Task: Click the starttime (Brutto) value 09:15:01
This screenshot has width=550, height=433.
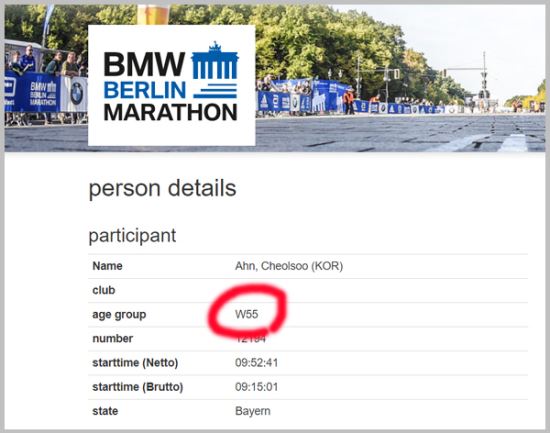Action: 256,387
